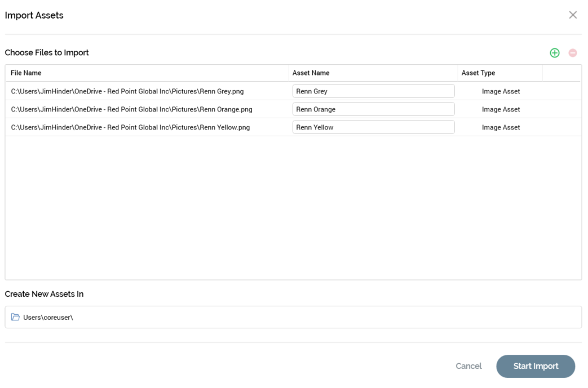Select the Renn Grey.png file path row

(x=127, y=91)
